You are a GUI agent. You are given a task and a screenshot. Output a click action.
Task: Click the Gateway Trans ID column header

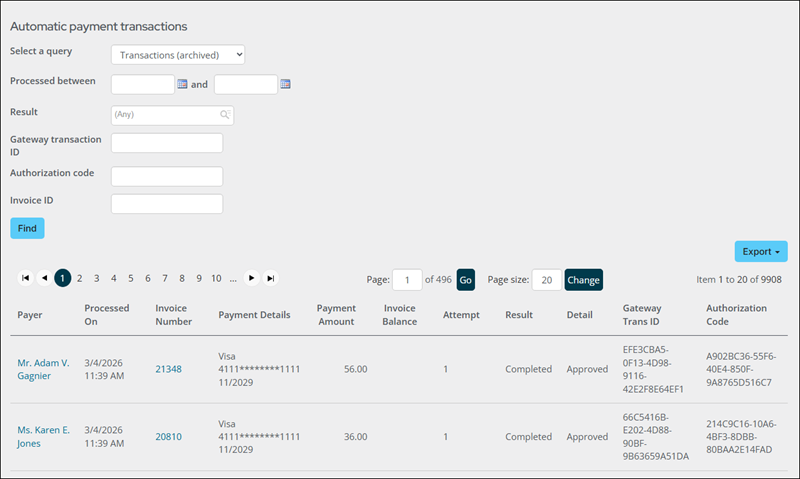coord(642,315)
